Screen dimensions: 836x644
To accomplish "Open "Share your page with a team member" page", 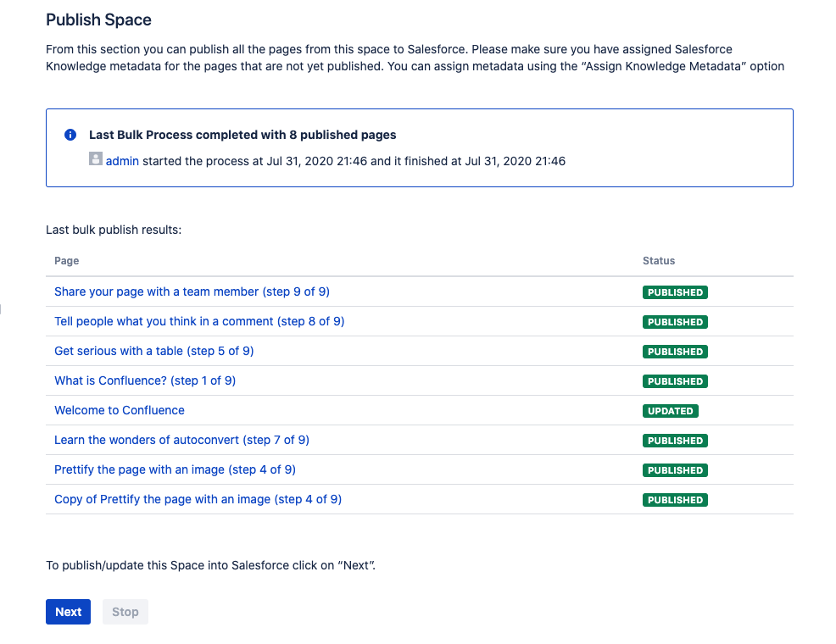I will coord(192,291).
